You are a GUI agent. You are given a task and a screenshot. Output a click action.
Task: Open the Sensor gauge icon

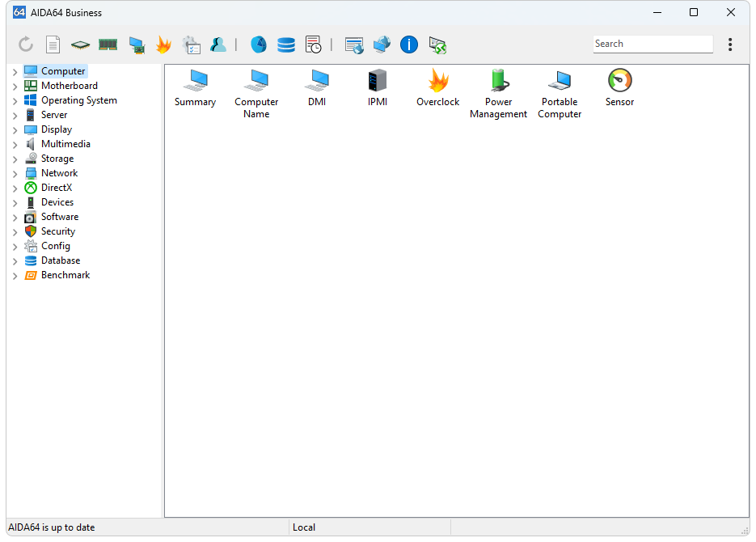click(x=619, y=81)
